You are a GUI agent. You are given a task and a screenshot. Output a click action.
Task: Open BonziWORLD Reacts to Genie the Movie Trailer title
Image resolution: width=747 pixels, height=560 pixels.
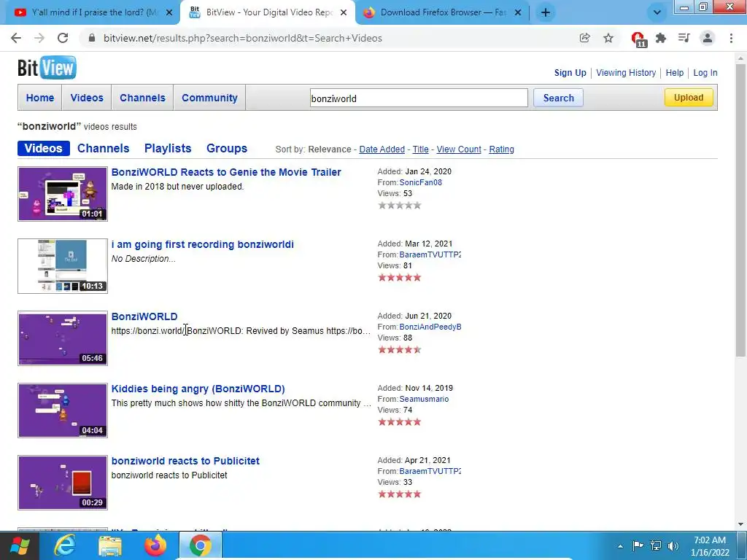[226, 172]
